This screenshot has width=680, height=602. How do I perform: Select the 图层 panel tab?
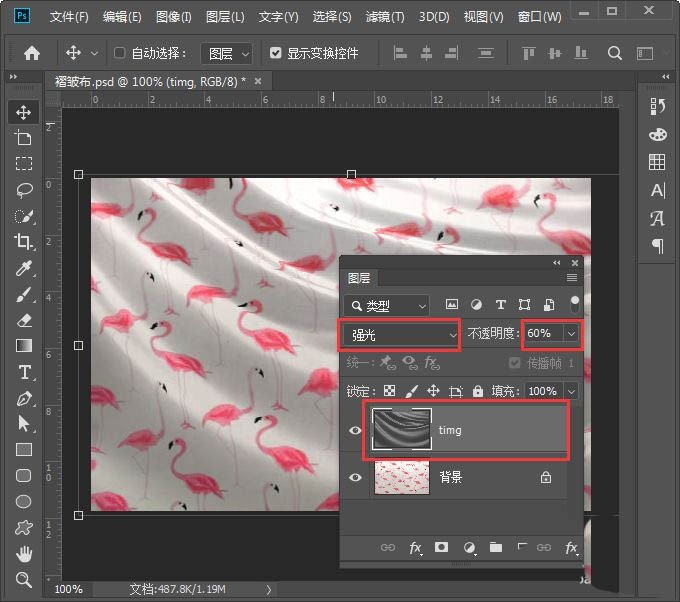tap(359, 278)
